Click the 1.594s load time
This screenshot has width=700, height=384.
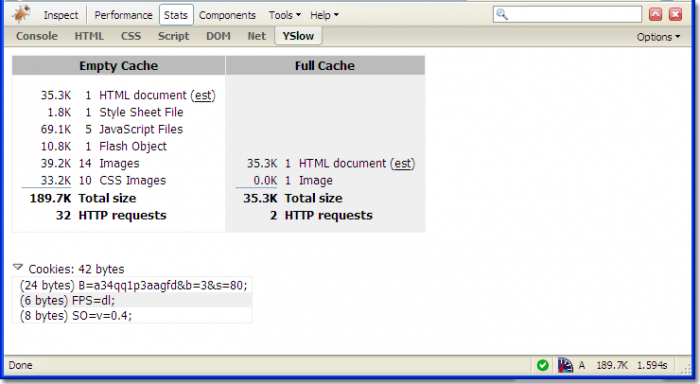pyautogui.click(x=652, y=365)
